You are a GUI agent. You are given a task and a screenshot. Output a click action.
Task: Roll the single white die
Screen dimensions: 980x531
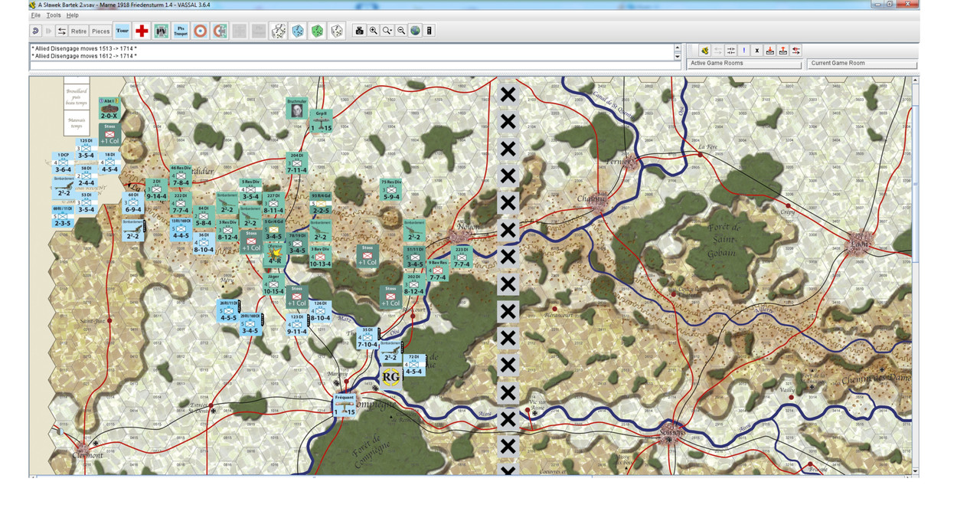(336, 31)
